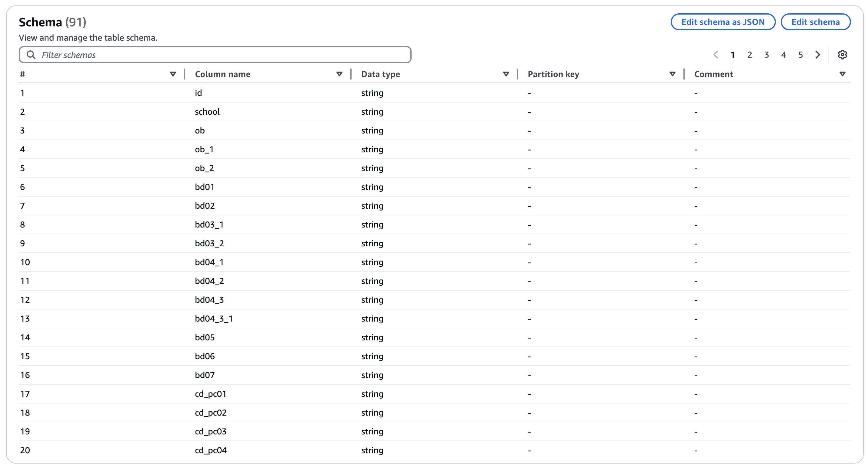Sort by the # column arrow
Image resolution: width=868 pixels, height=469 pixels.
click(x=173, y=74)
